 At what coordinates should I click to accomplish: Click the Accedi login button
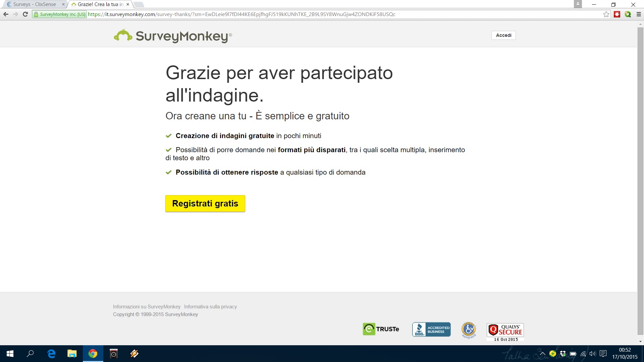pyautogui.click(x=503, y=35)
